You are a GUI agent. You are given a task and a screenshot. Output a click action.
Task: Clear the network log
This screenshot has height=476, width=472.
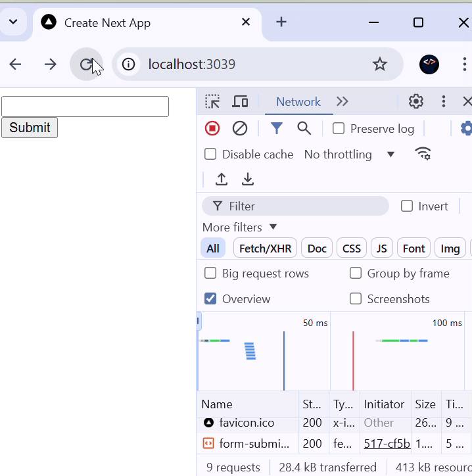tap(240, 129)
